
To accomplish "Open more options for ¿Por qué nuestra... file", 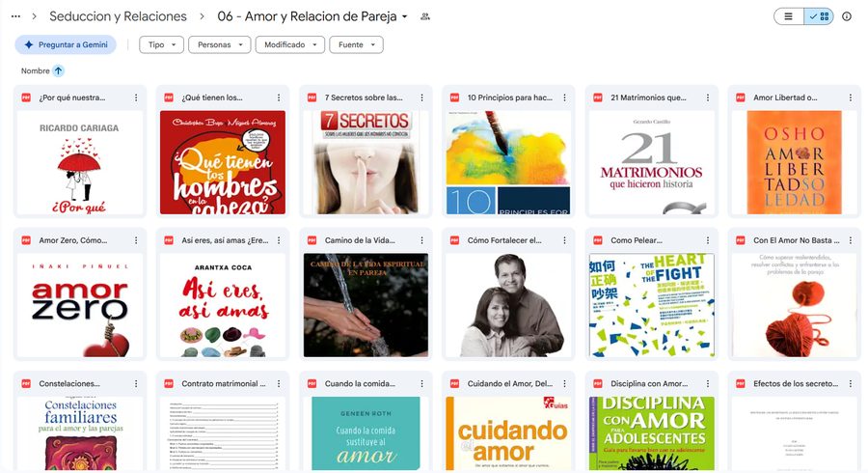I will 136,97.
